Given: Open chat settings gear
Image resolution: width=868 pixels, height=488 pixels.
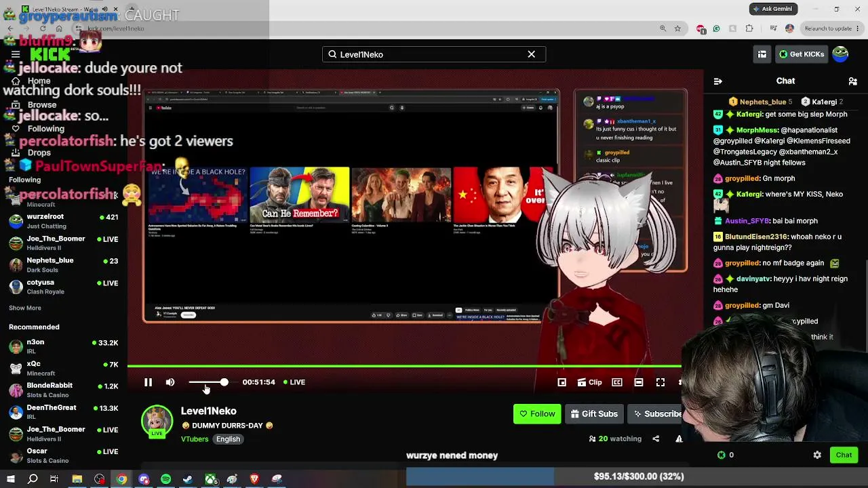Looking at the screenshot, I should click(x=817, y=455).
